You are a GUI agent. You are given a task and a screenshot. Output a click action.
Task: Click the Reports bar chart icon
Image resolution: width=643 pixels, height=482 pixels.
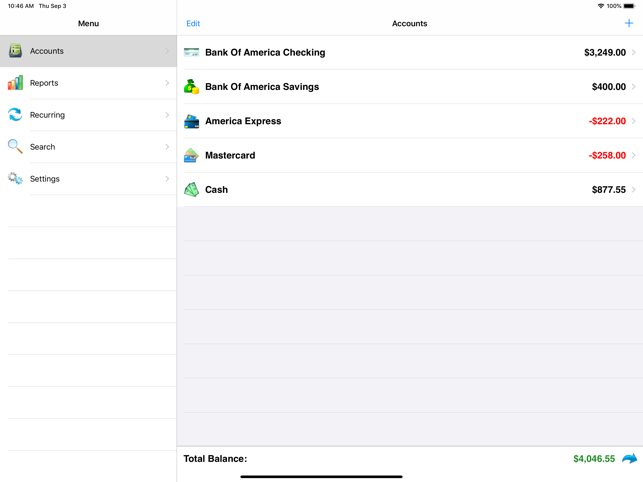pyautogui.click(x=15, y=82)
